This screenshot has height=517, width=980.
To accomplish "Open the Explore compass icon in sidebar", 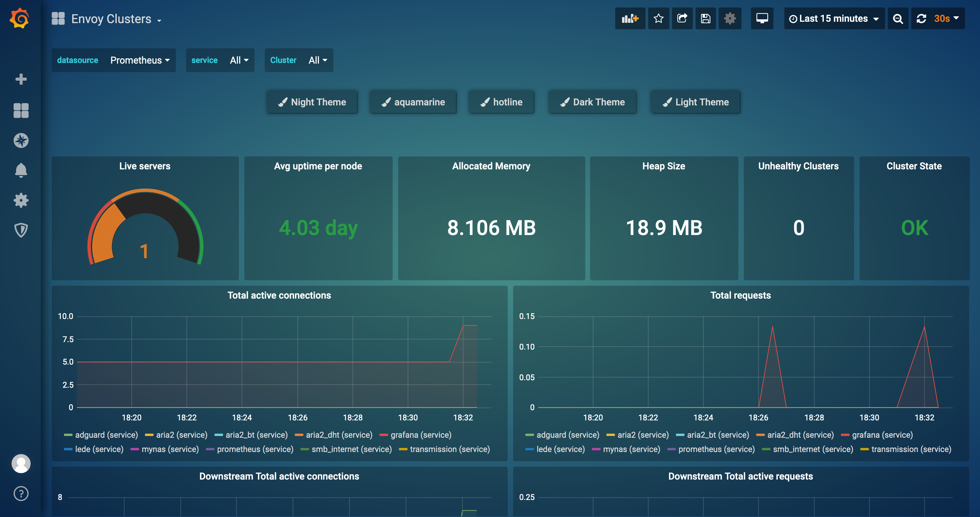I will [x=21, y=140].
